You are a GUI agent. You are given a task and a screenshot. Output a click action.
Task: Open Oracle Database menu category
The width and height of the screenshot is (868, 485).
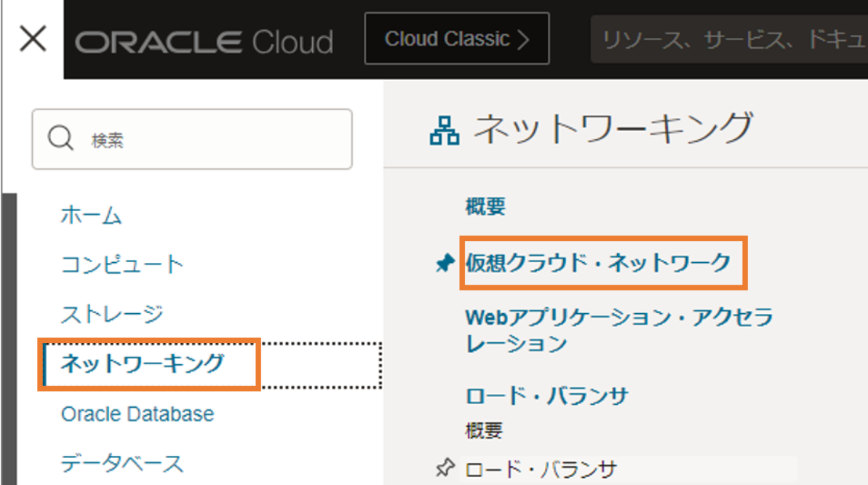click(x=137, y=414)
